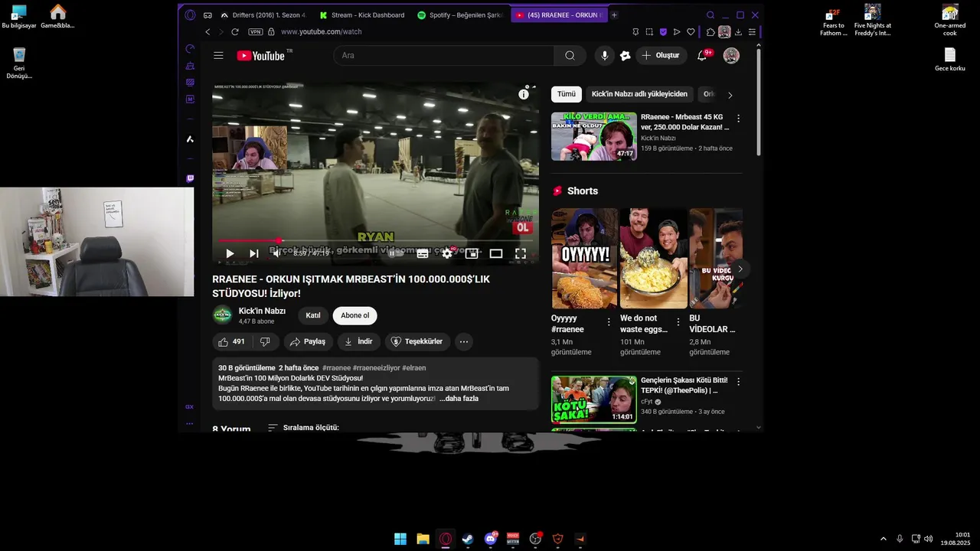
Task: Show next shorts with the right chevron
Action: point(740,269)
